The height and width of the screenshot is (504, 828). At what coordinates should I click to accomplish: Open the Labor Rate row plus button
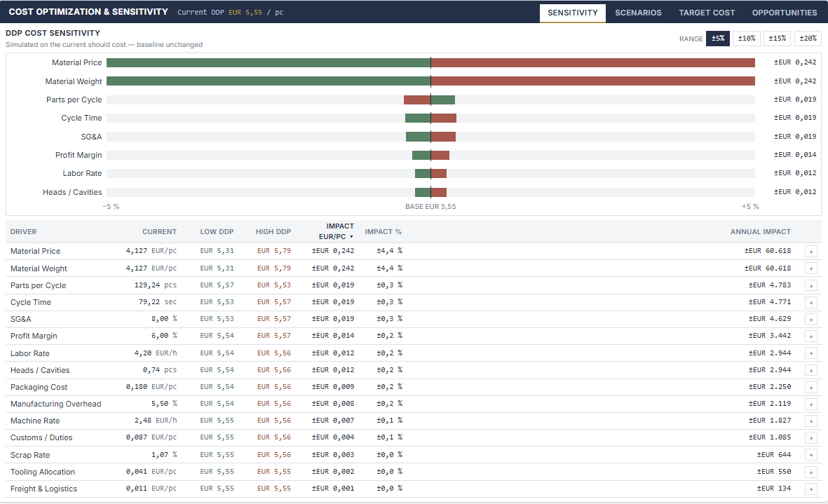click(811, 353)
